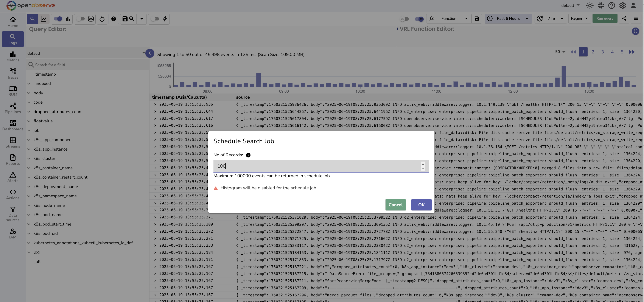The image size is (644, 302).
Task: Toggle the VRL function editor switch
Action: (x=419, y=19)
